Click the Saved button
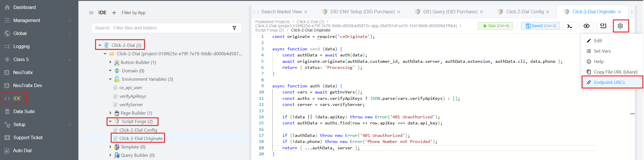This screenshot has height=160, width=644. (540, 26)
